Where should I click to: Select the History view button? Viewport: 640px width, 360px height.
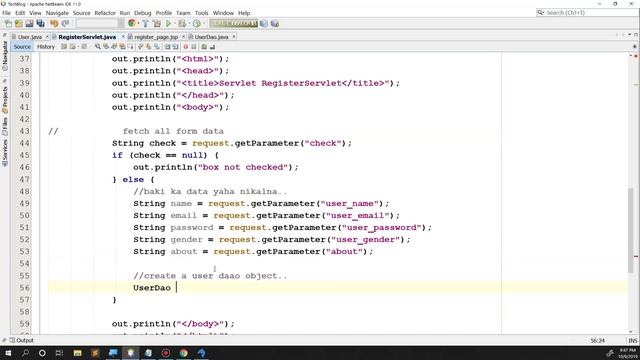click(46, 47)
